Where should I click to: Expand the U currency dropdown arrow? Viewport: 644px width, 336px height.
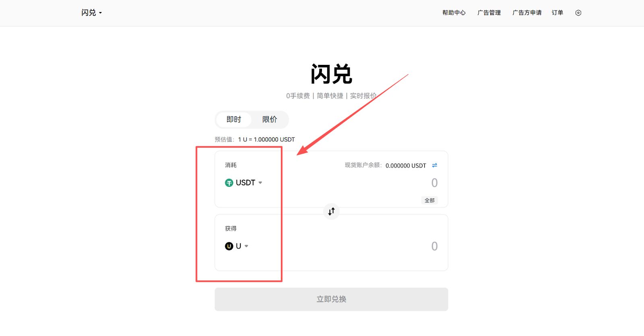pyautogui.click(x=246, y=246)
